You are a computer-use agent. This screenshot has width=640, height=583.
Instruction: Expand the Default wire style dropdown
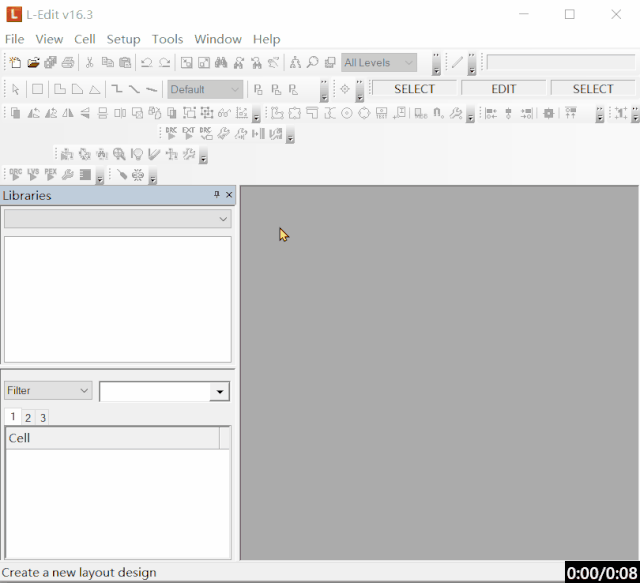point(205,89)
